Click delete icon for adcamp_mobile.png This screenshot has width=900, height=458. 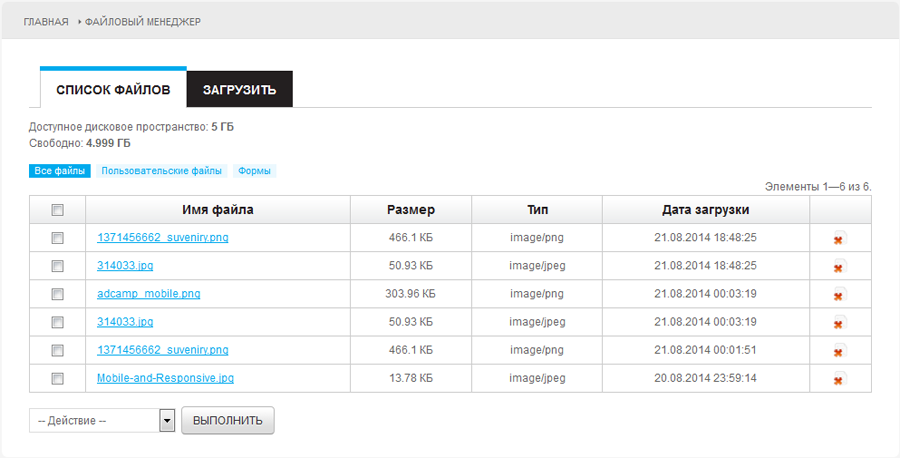839,295
